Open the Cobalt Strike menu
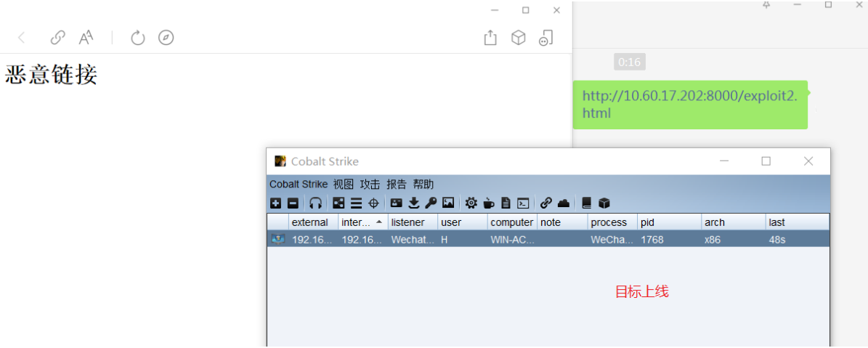The image size is (868, 348). pyautogui.click(x=299, y=185)
